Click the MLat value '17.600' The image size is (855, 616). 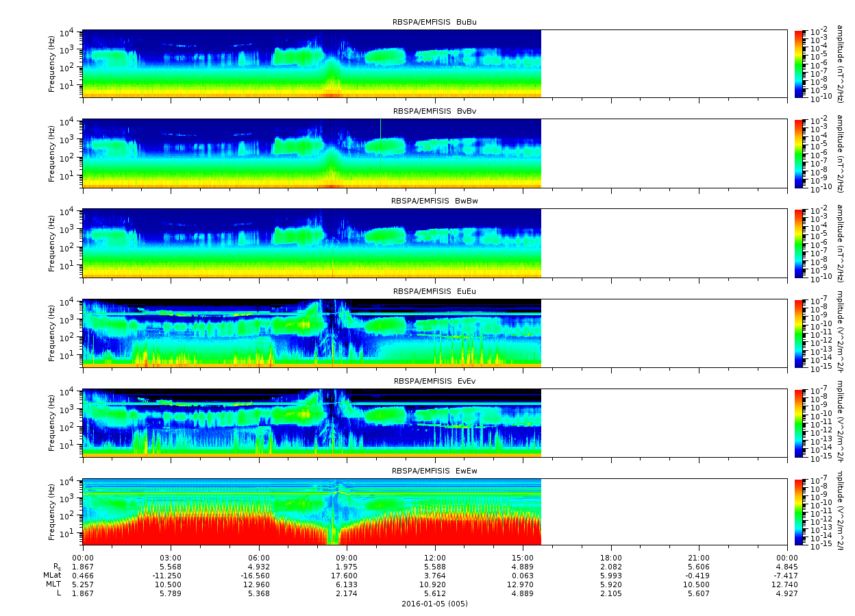pos(347,575)
